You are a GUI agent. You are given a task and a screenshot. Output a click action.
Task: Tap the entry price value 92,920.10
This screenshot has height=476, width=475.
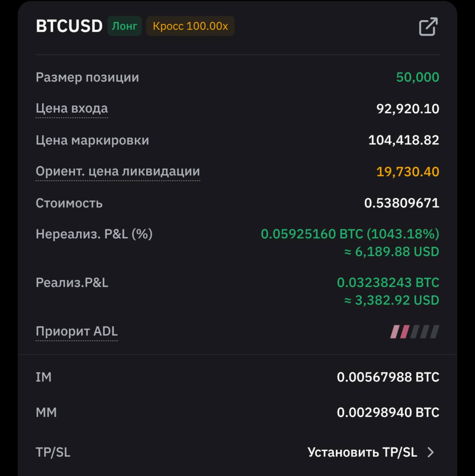click(x=408, y=109)
